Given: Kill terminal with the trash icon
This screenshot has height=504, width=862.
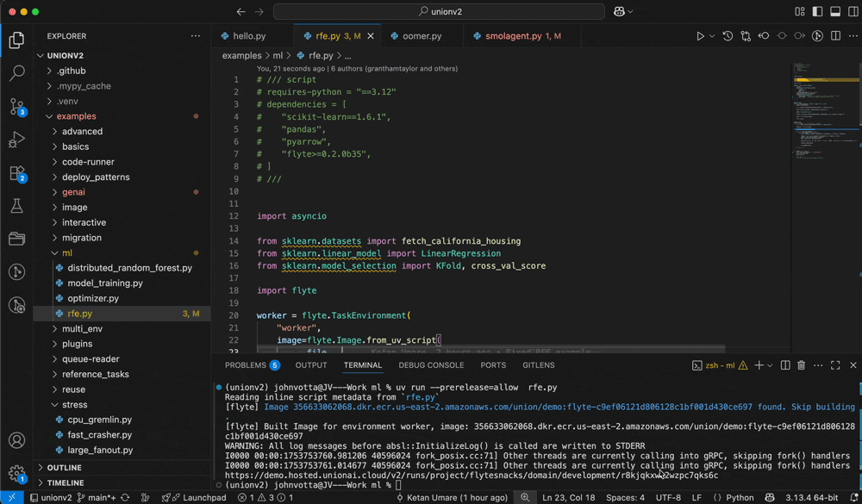Looking at the screenshot, I should pyautogui.click(x=801, y=365).
